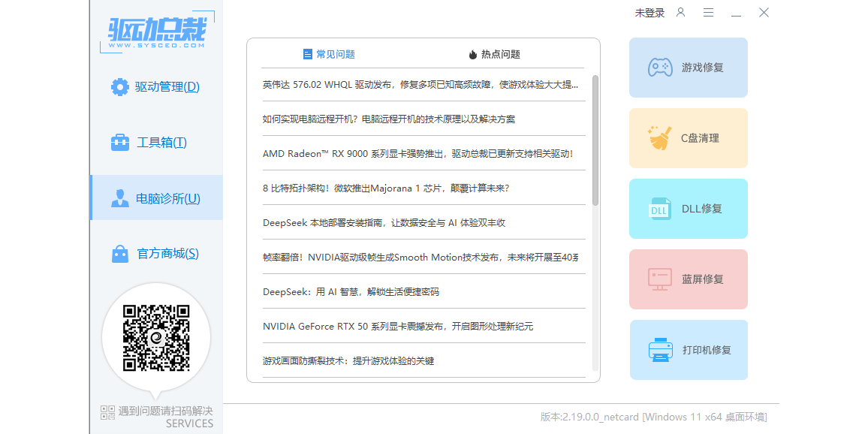
Task: Click the large QR code image
Action: pyautogui.click(x=156, y=338)
